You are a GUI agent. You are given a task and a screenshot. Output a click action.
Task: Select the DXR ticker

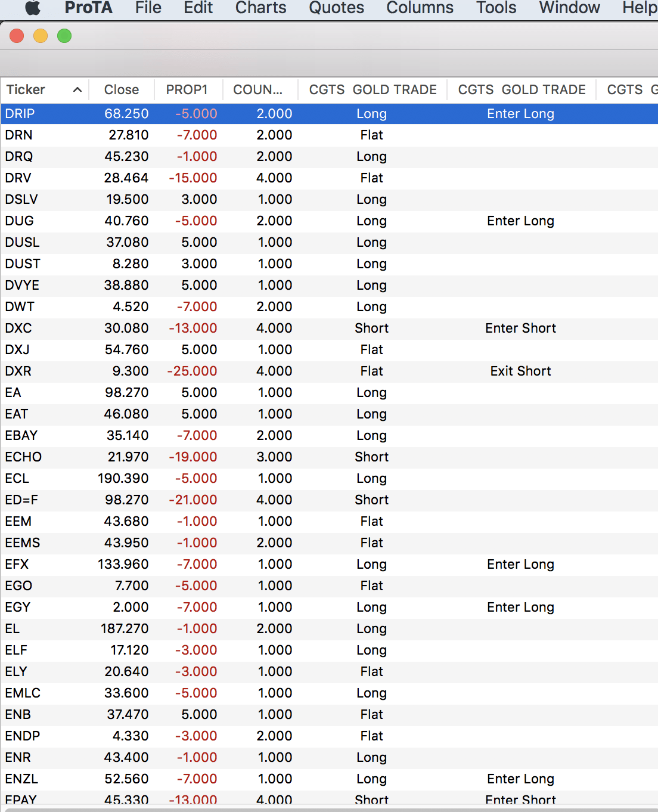tap(18, 371)
